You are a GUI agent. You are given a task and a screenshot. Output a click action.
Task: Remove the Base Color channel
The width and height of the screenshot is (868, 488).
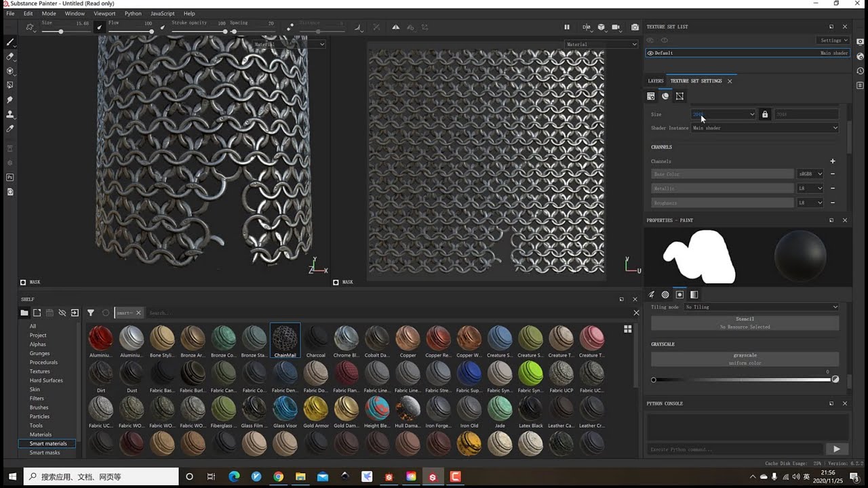pyautogui.click(x=833, y=174)
